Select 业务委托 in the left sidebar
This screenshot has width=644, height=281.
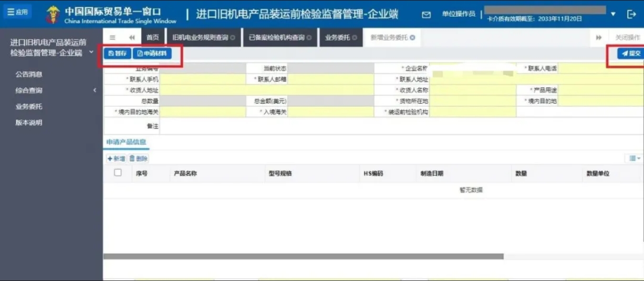coord(29,107)
